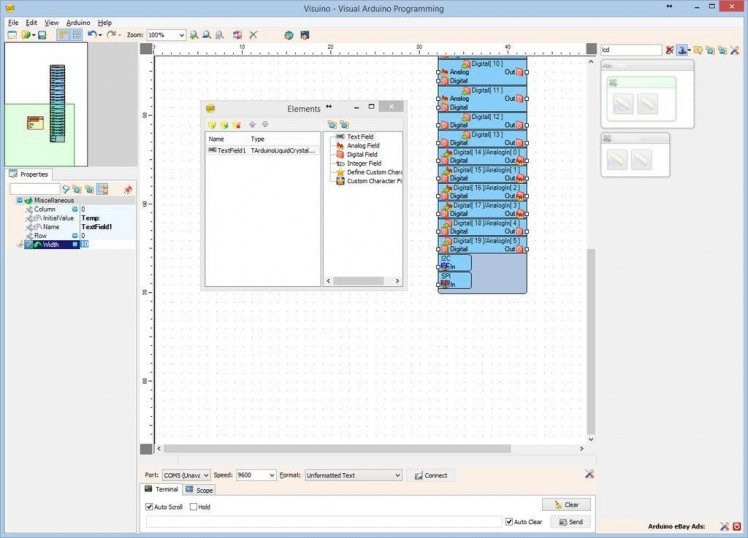This screenshot has width=748, height=538.
Task: Open the Arduino menu
Action: click(78, 22)
